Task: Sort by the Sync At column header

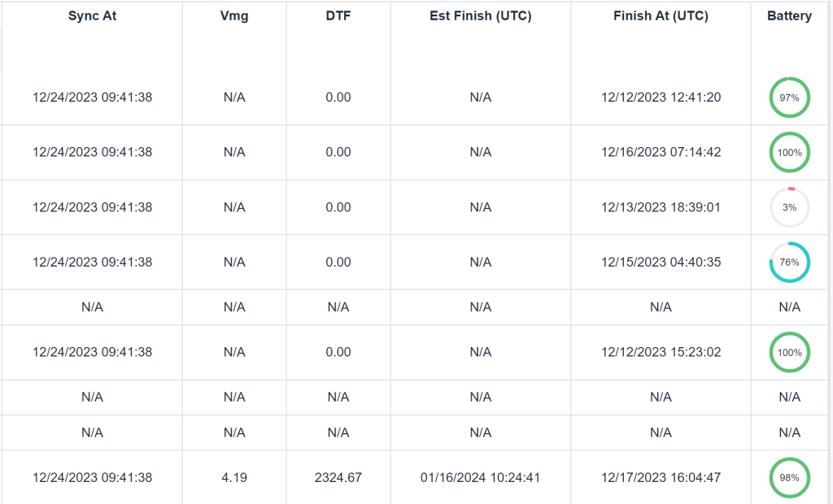Action: coord(92,16)
